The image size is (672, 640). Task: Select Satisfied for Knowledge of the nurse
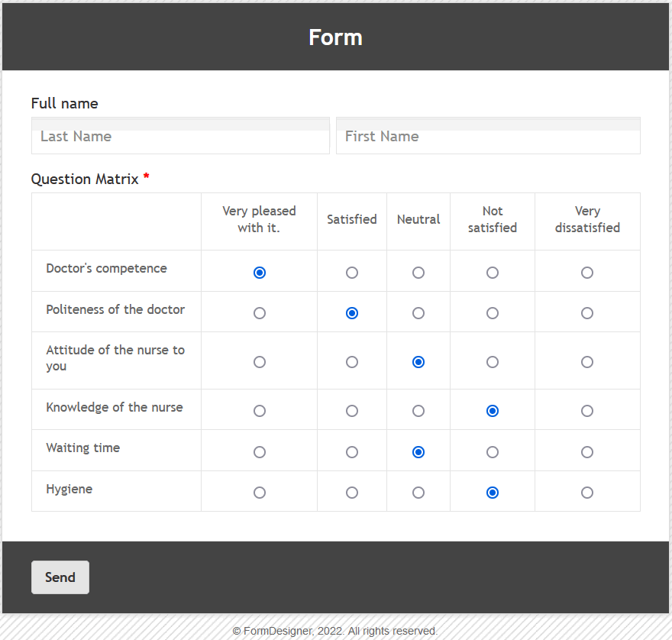click(x=352, y=411)
